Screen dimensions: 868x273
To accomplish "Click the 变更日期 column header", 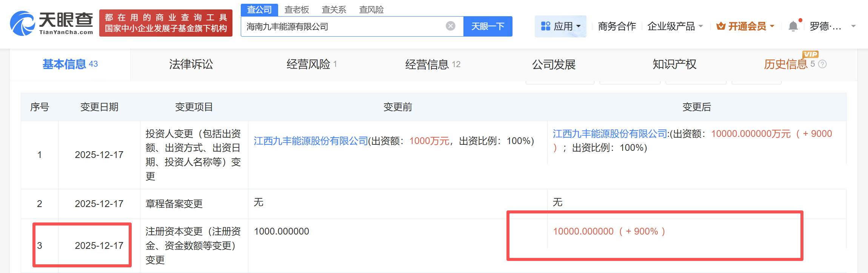I will [x=99, y=107].
